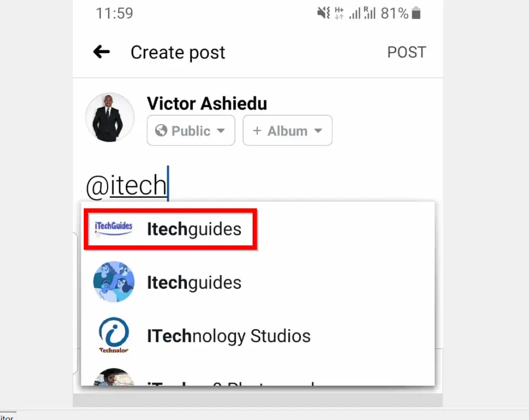Tap POST to publish the post
This screenshot has height=420, width=529.
(407, 52)
